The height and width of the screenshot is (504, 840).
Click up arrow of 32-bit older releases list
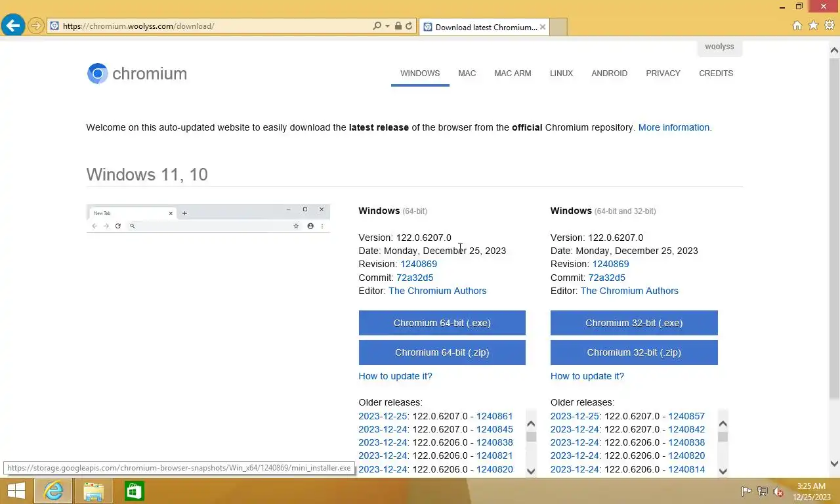(x=723, y=423)
